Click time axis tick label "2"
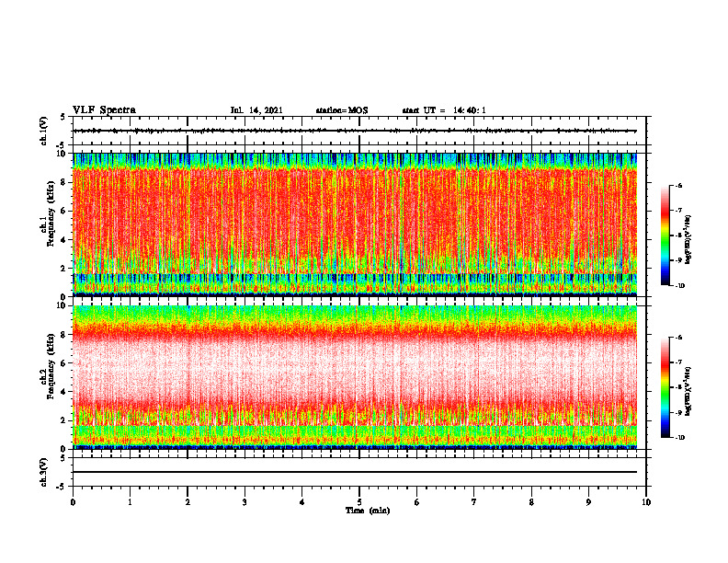This screenshot has width=728, height=563. pos(188,502)
